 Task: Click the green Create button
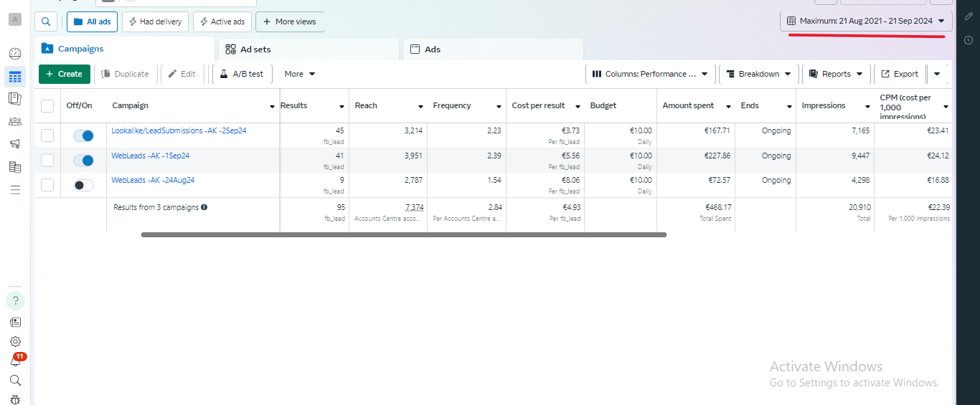pyautogui.click(x=65, y=74)
